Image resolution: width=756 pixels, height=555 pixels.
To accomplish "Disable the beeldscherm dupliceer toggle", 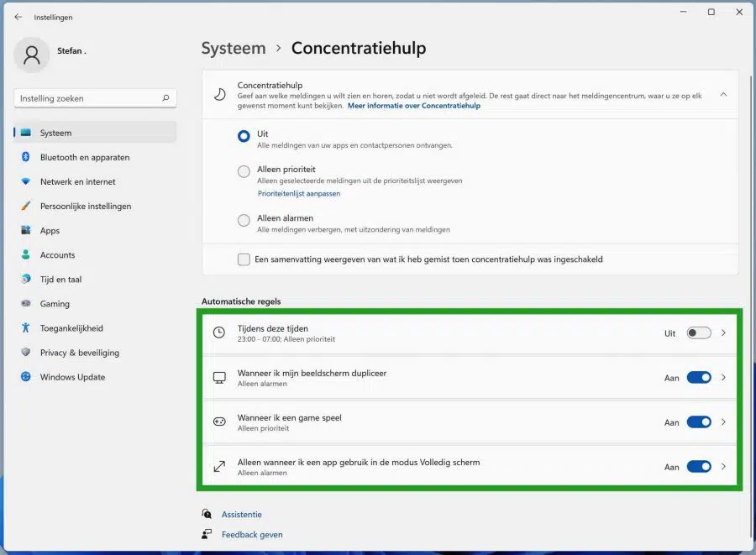I will pyautogui.click(x=699, y=378).
